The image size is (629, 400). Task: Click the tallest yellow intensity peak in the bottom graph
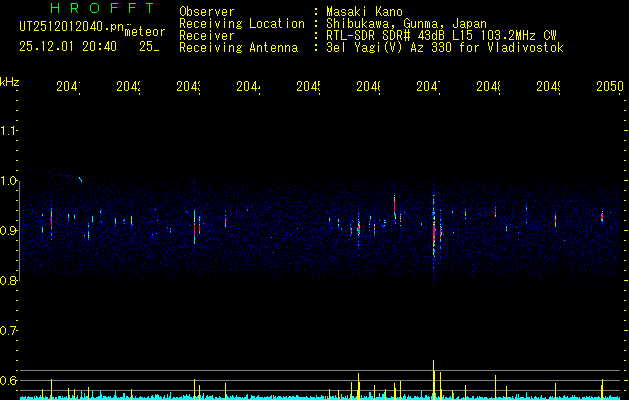click(x=434, y=379)
